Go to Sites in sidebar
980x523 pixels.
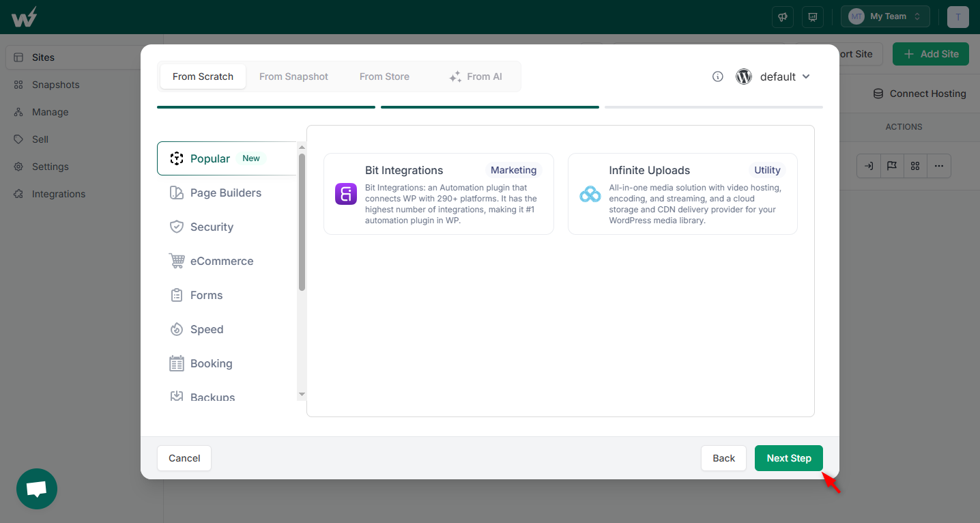tap(43, 57)
